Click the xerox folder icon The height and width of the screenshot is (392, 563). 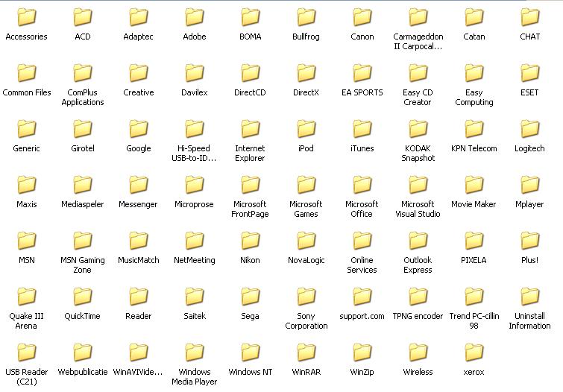pyautogui.click(x=475, y=353)
